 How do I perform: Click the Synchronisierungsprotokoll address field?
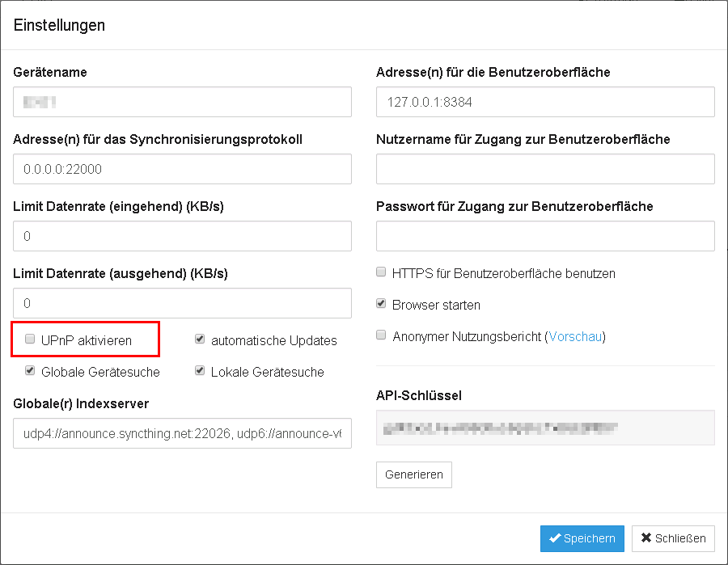click(x=182, y=169)
